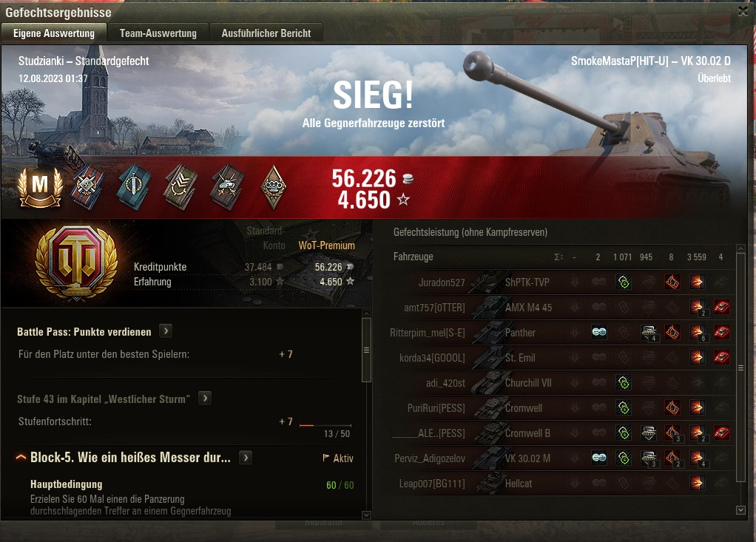This screenshot has width=756, height=542.
Task: Open the Ausführlicher Bericht tab
Action: (266, 33)
